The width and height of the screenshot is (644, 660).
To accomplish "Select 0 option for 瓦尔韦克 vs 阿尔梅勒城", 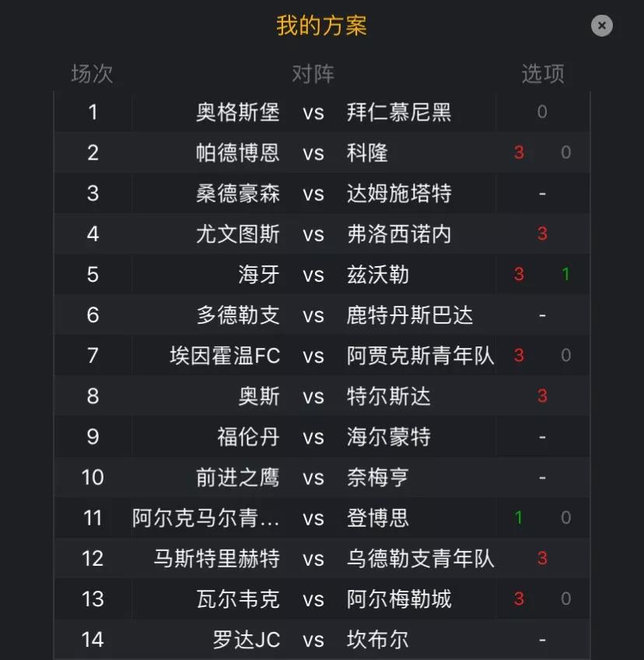I will click(x=565, y=599).
